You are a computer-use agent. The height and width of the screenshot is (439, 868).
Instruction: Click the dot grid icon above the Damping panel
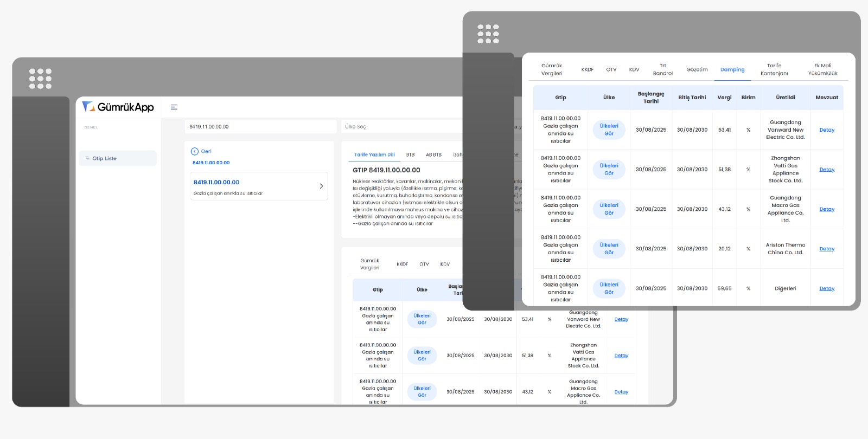[488, 34]
